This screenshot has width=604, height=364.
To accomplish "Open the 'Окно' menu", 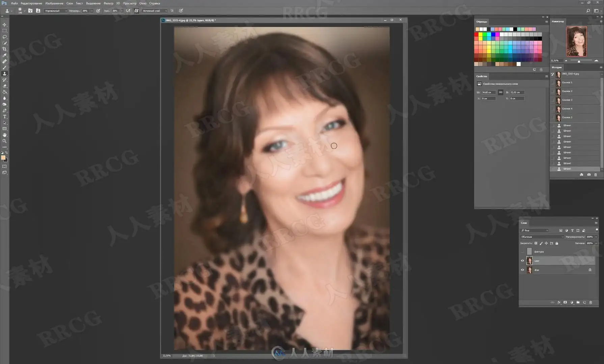I will [143, 3].
